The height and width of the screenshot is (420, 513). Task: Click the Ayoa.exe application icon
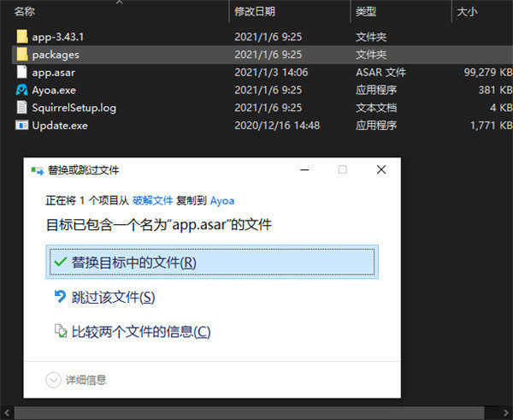pyautogui.click(x=22, y=90)
